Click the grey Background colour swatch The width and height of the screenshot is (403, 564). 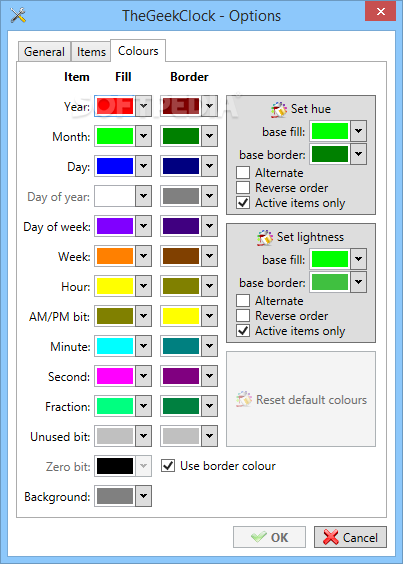click(x=115, y=496)
